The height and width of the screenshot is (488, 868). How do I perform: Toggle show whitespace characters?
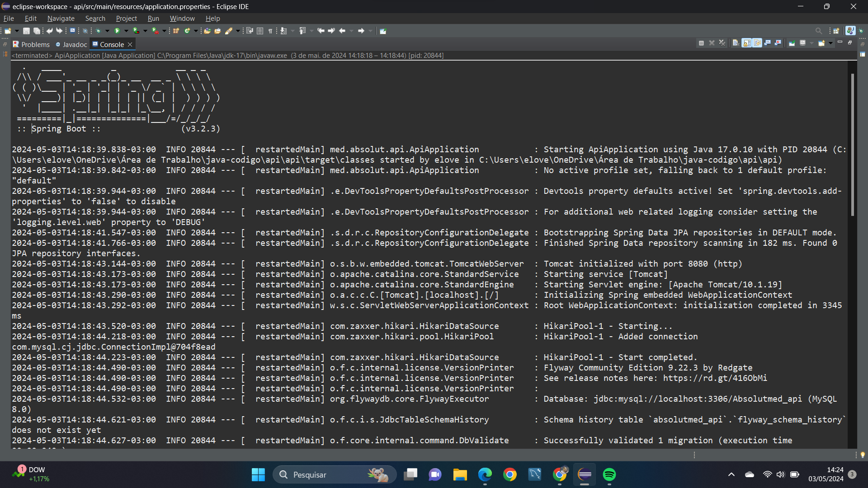270,31
